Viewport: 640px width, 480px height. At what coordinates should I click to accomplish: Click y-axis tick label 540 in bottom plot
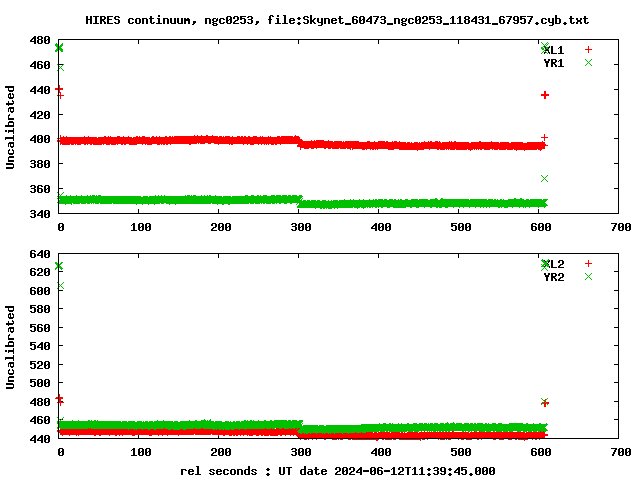pos(40,346)
